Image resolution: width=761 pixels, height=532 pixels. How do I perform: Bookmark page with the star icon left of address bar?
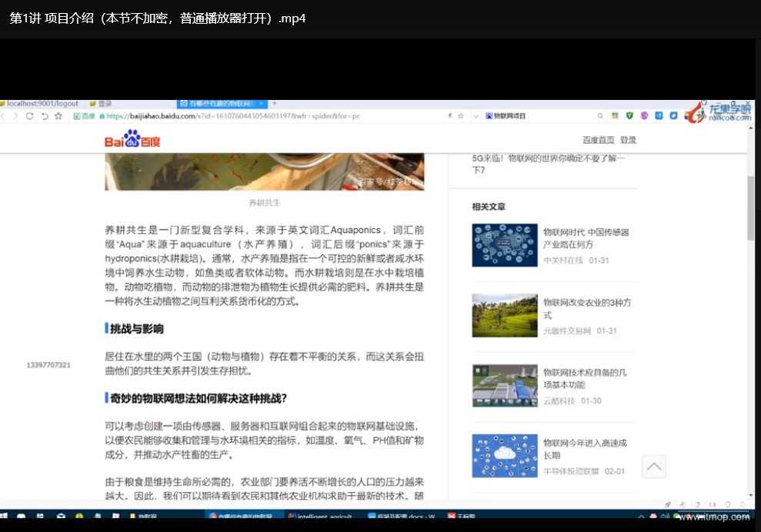pos(58,116)
